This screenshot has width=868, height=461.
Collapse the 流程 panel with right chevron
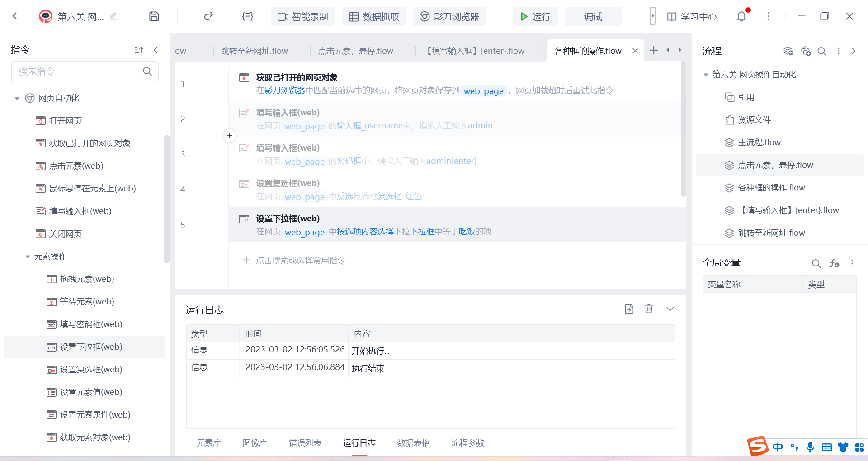(x=854, y=51)
